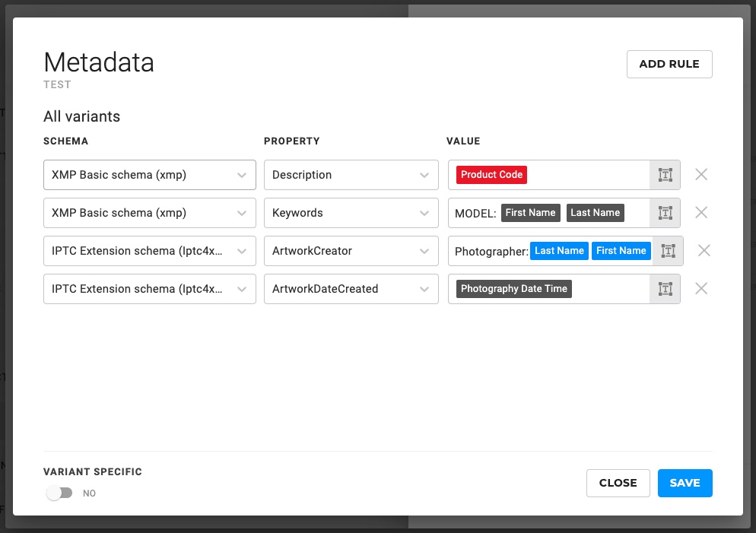Click the Photography Date Time tag
The height and width of the screenshot is (533, 756).
tap(514, 289)
